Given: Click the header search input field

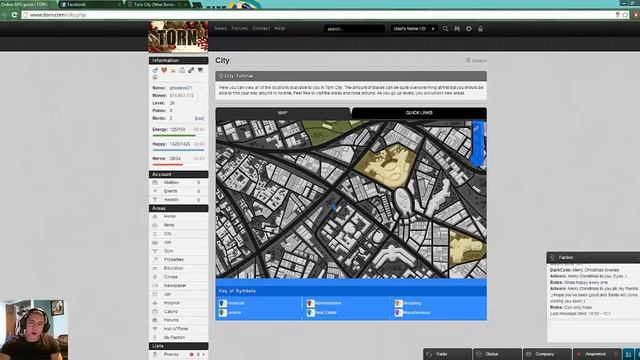Looking at the screenshot, I should (x=354, y=29).
